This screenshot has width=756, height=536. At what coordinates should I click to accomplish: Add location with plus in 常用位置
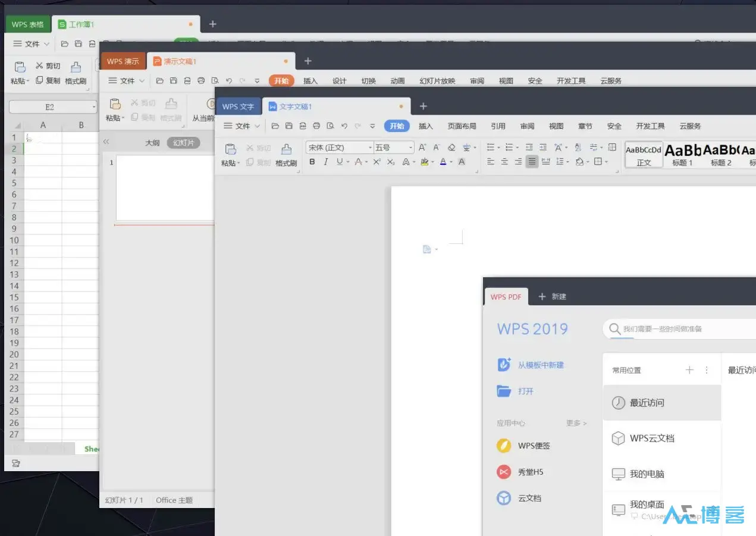click(x=690, y=370)
